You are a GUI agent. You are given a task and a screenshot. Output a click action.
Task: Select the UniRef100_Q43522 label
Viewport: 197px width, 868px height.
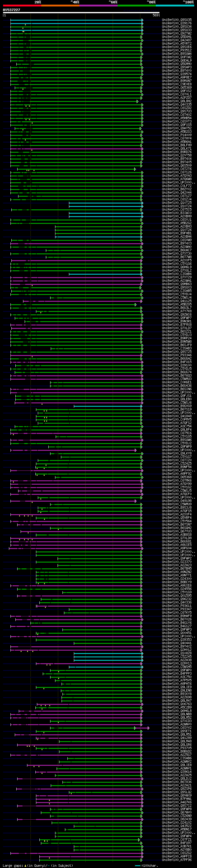pyautogui.click(x=177, y=826)
